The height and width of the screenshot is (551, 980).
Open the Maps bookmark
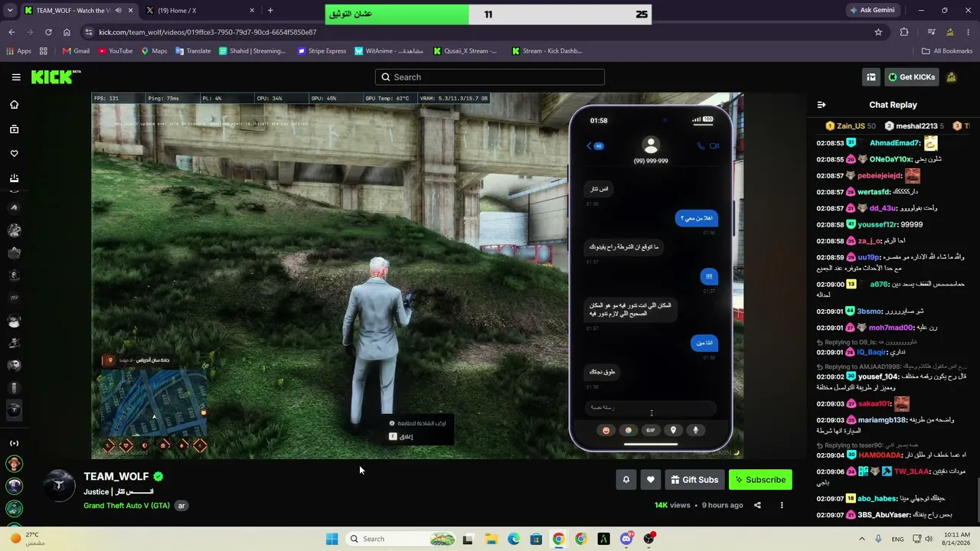154,51
